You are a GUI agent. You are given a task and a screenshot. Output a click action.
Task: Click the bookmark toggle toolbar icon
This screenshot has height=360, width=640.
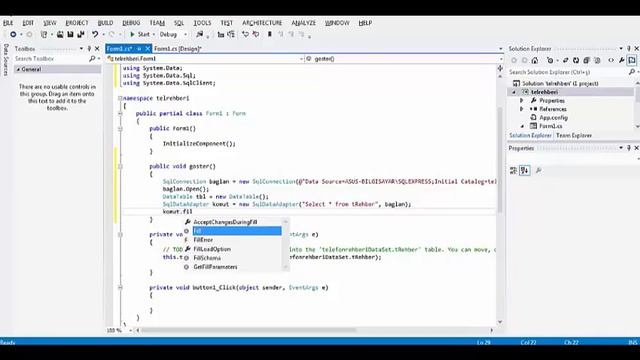tap(269, 35)
